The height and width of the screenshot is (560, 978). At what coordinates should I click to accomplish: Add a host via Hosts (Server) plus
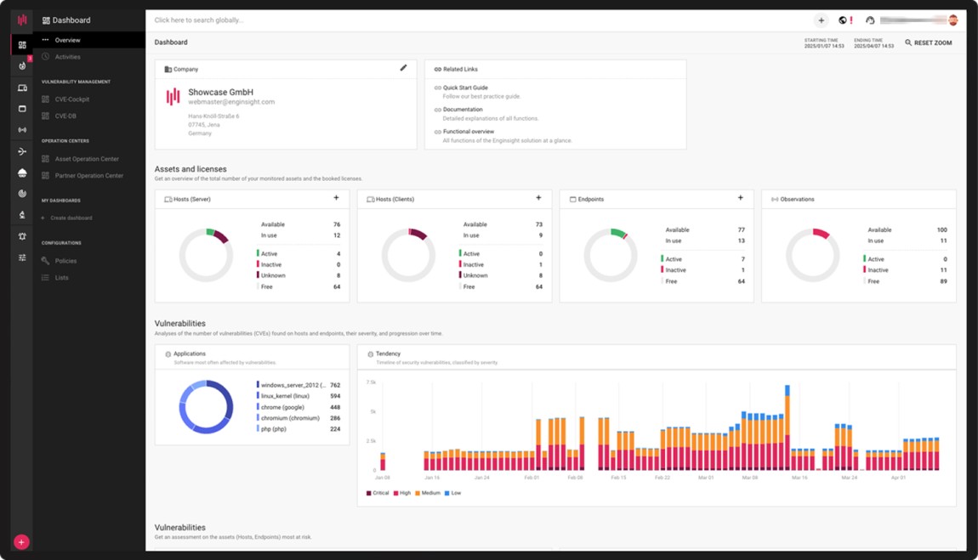click(336, 198)
